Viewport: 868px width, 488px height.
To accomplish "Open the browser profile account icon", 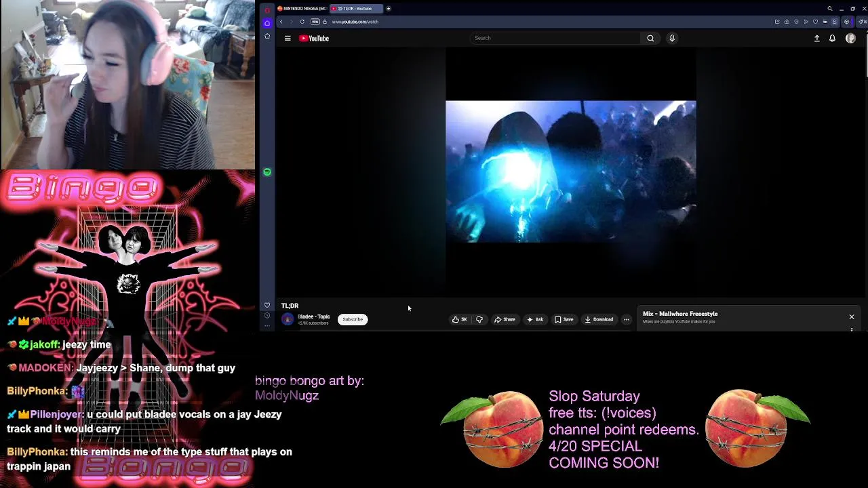I will click(x=834, y=22).
